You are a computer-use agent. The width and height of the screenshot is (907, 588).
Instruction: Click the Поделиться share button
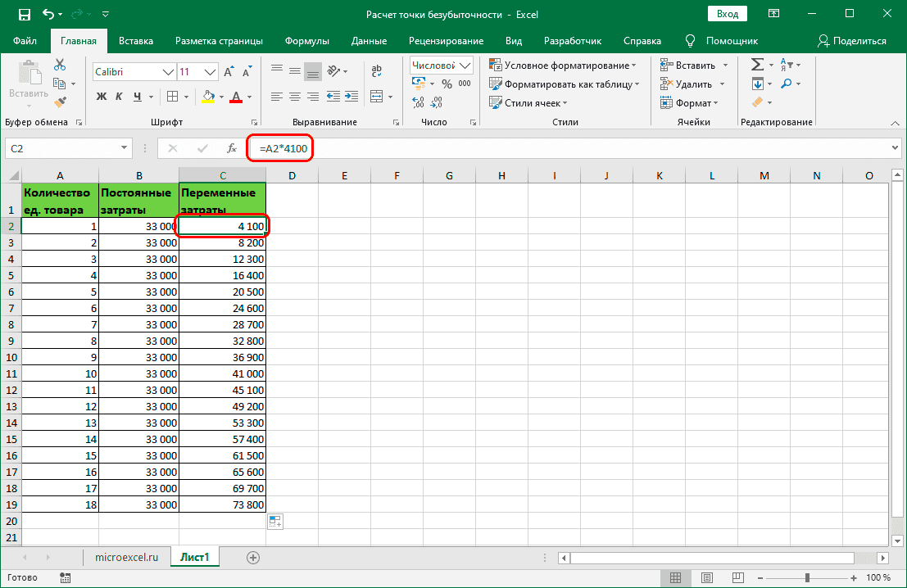tap(852, 41)
